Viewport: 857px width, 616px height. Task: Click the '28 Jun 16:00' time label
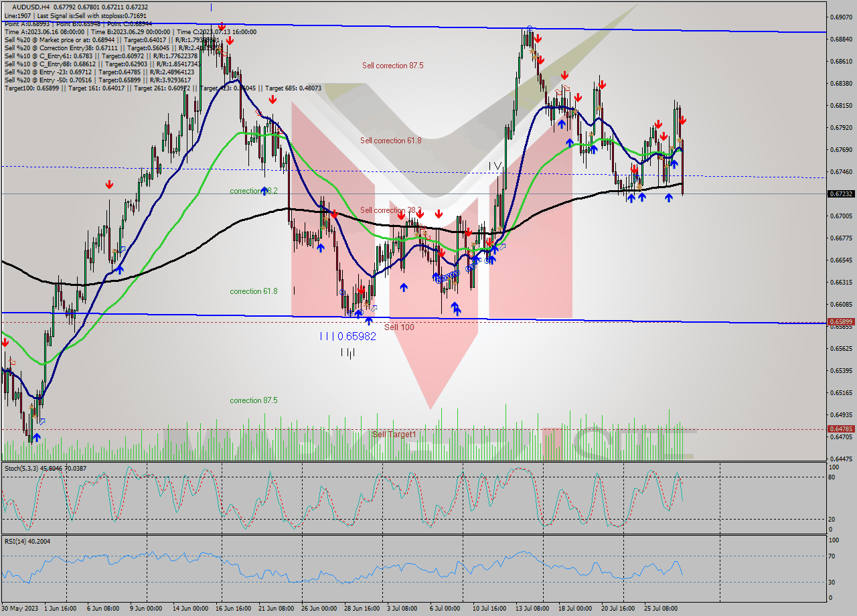(x=362, y=609)
